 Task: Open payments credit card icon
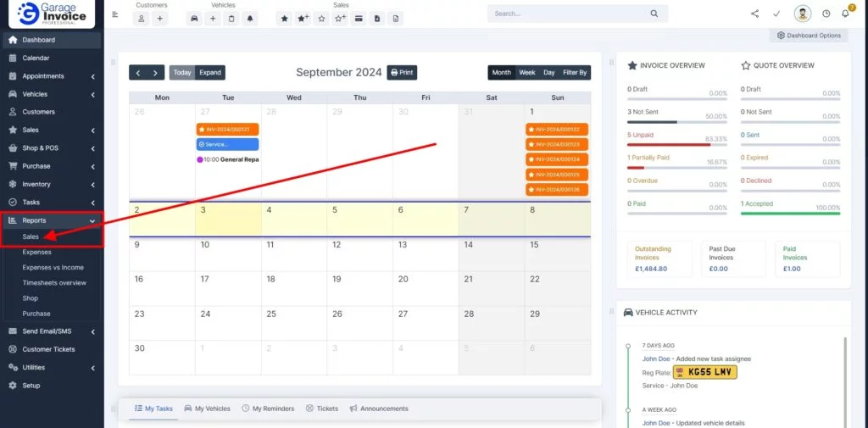(359, 19)
